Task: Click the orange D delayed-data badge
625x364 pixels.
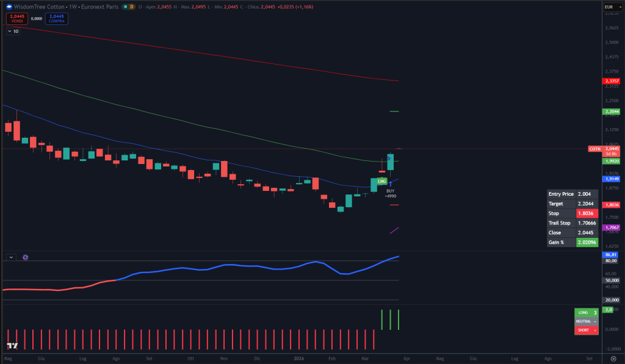Action: click(x=132, y=7)
